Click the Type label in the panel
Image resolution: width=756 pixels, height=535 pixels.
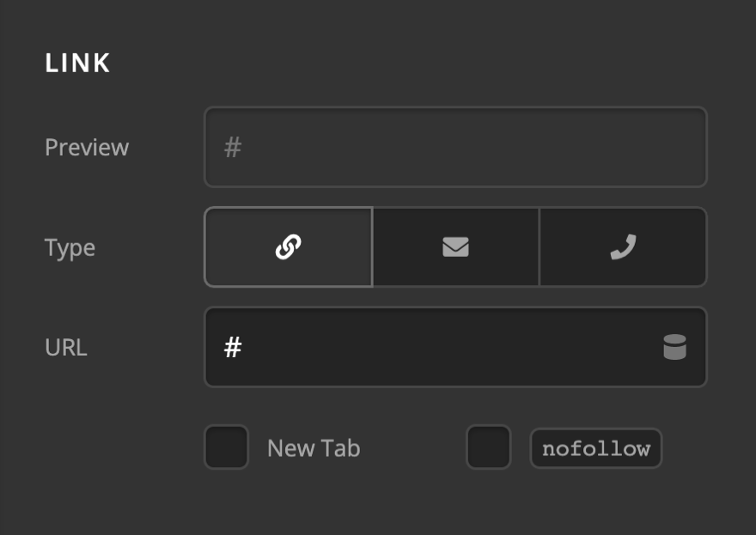[70, 247]
